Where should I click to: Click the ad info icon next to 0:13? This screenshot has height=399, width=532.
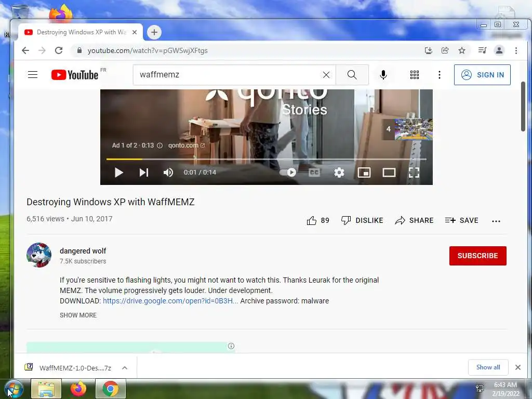[x=160, y=145]
